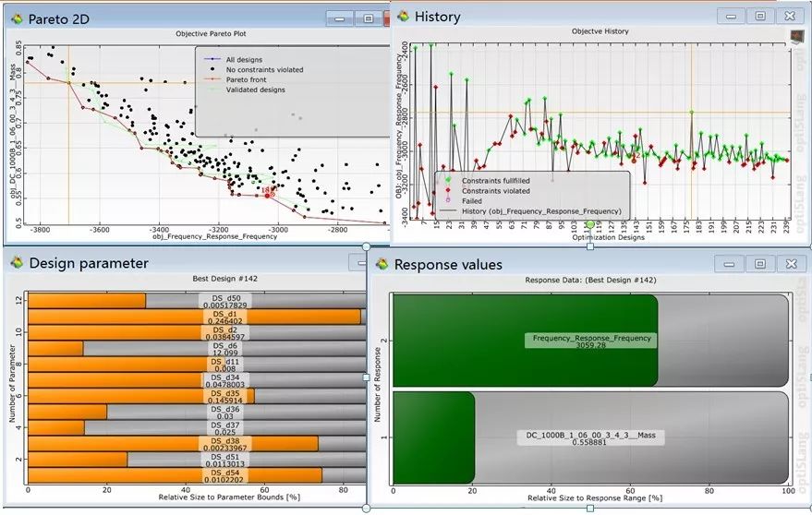The width and height of the screenshot is (812, 515).
Task: Click 'Relative Size to Parameter Bounds [%]' label
Action: point(229,497)
